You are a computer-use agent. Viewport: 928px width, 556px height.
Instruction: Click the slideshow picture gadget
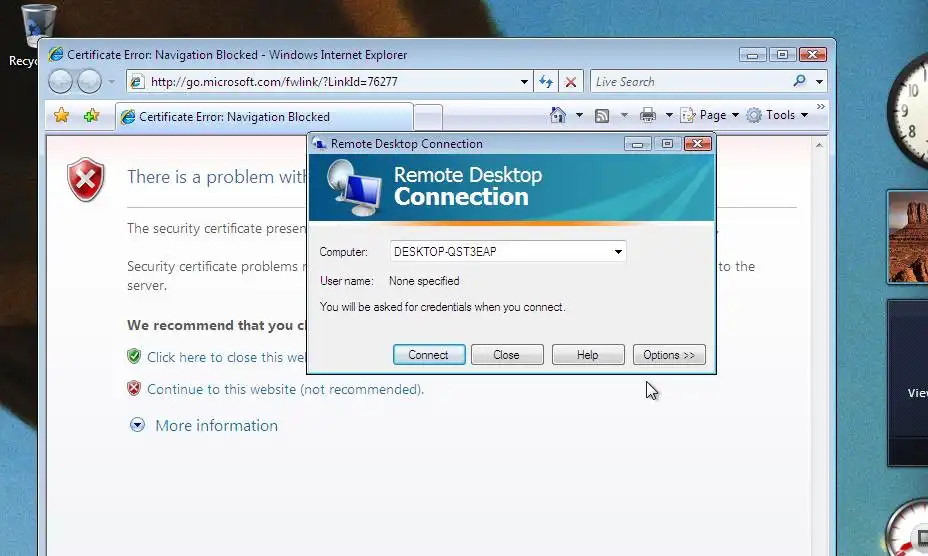(908, 237)
